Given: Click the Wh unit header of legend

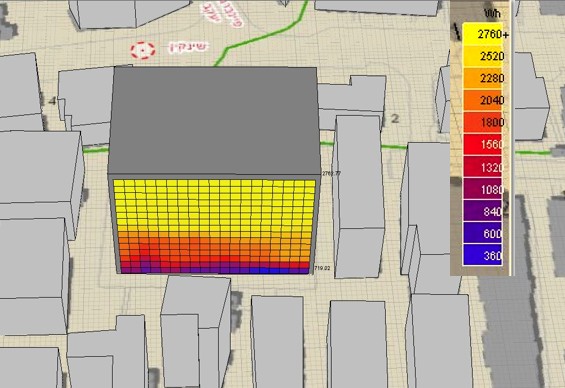Looking at the screenshot, I should pyautogui.click(x=493, y=14).
